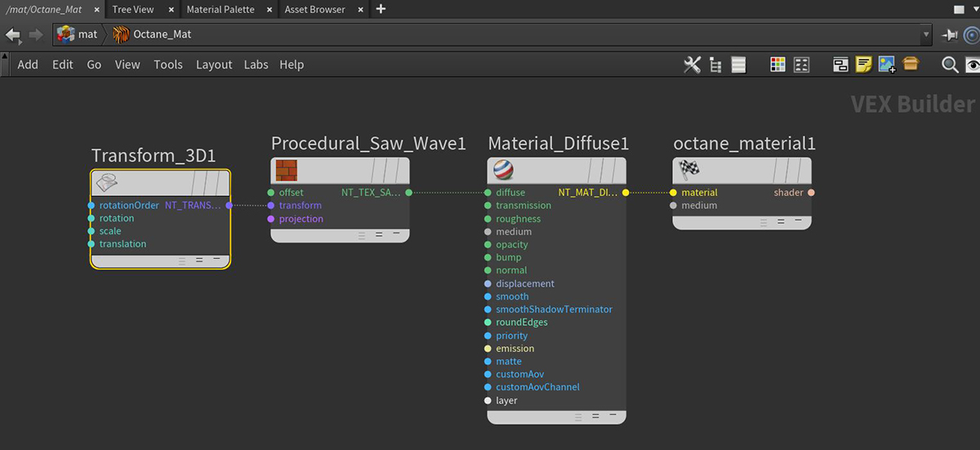The image size is (980, 450).
Task: Click the wrench tools icon in toolbar
Action: tap(692, 65)
